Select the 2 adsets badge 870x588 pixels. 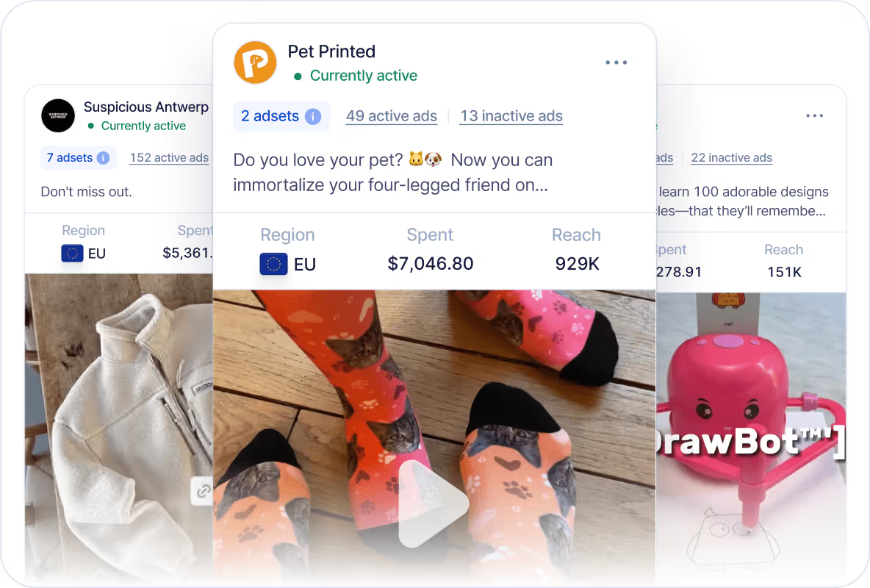point(281,117)
